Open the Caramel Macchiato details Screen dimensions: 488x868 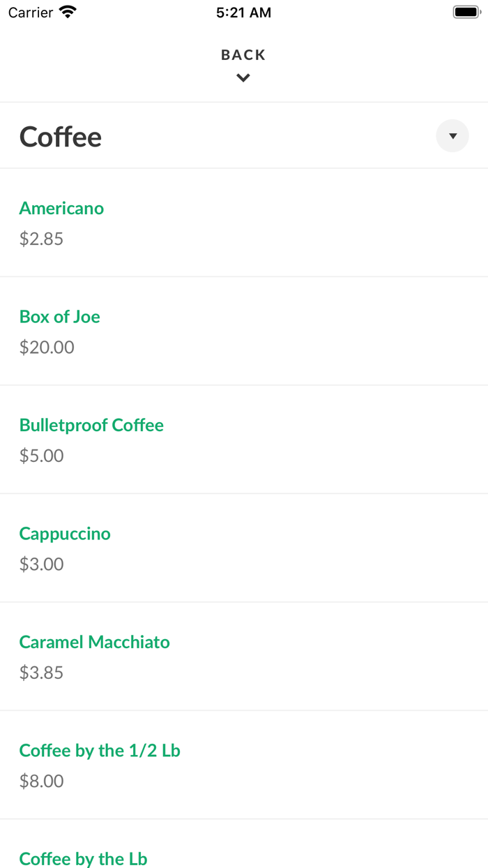[95, 642]
